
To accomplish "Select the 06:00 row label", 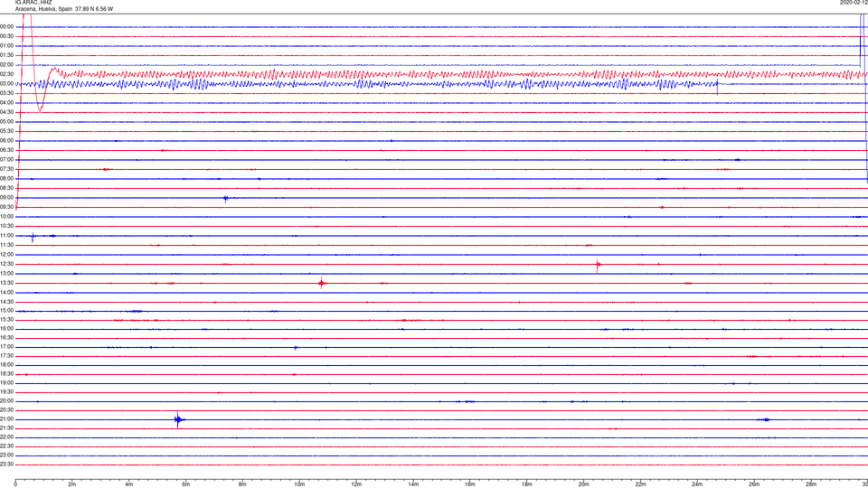I will pyautogui.click(x=6, y=141).
